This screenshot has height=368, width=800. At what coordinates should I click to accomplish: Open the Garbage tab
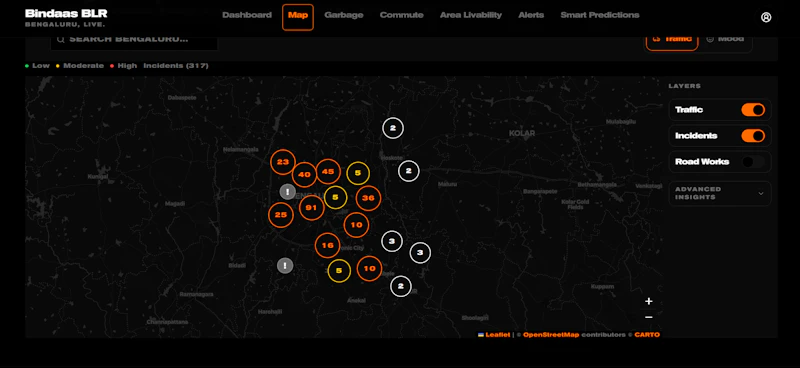(x=344, y=15)
